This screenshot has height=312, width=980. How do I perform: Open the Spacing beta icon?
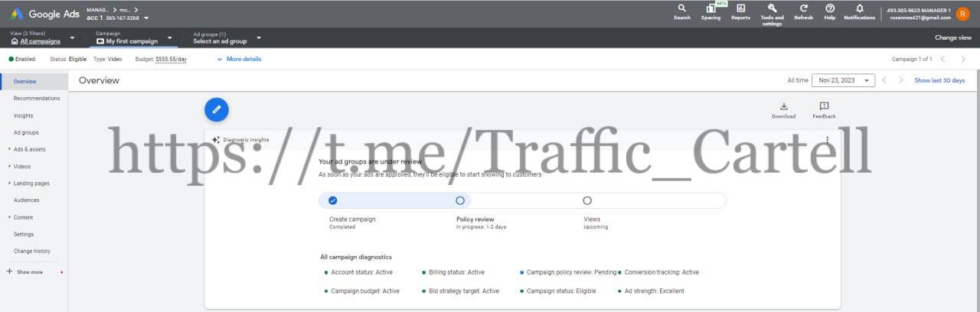tap(710, 8)
